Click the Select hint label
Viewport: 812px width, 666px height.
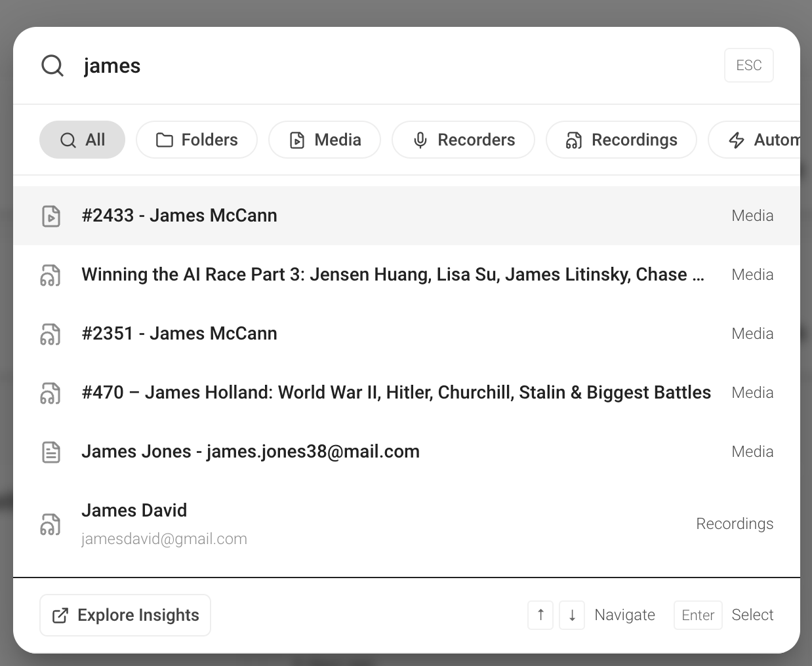click(x=752, y=615)
